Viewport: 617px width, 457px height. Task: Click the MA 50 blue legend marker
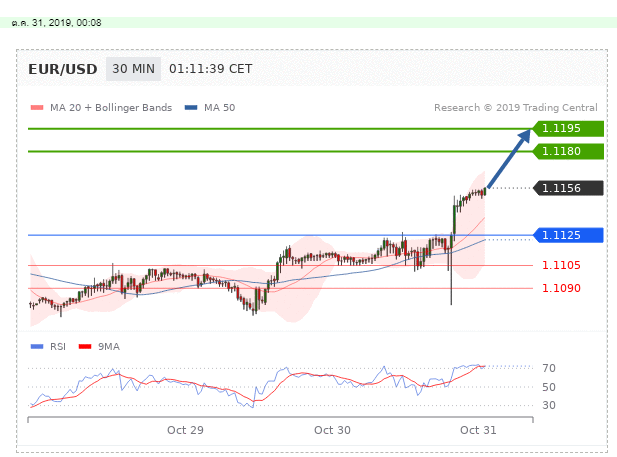click(191, 108)
